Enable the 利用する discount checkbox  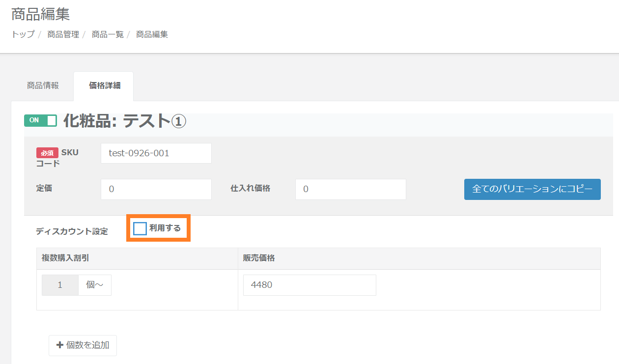click(140, 228)
